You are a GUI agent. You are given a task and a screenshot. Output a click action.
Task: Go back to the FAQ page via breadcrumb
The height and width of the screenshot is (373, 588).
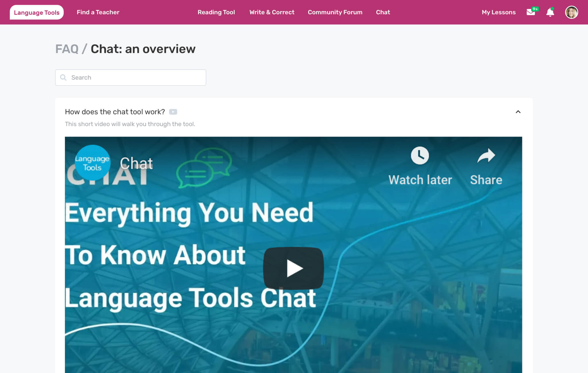pyautogui.click(x=67, y=49)
